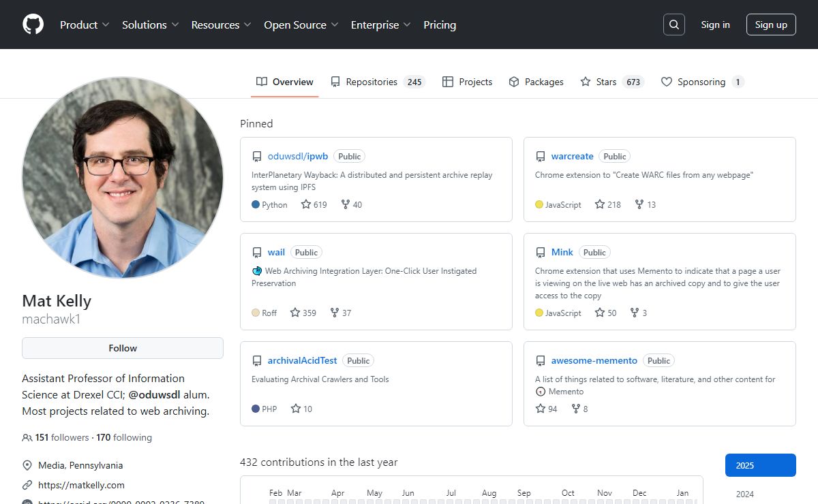818x504 pixels.
Task: Switch to the Sponsoring tab
Action: coord(702,82)
